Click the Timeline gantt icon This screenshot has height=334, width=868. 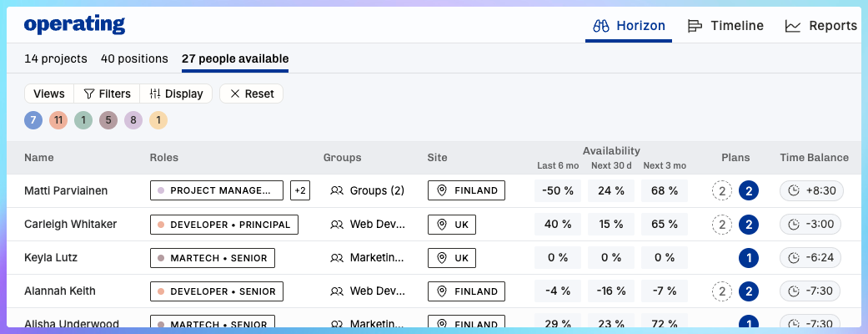tap(695, 26)
